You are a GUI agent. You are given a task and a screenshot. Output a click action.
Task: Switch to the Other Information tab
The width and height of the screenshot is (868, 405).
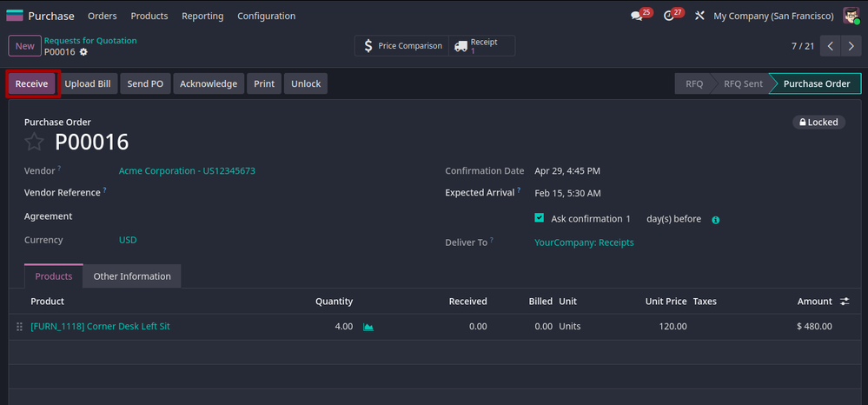(x=132, y=276)
